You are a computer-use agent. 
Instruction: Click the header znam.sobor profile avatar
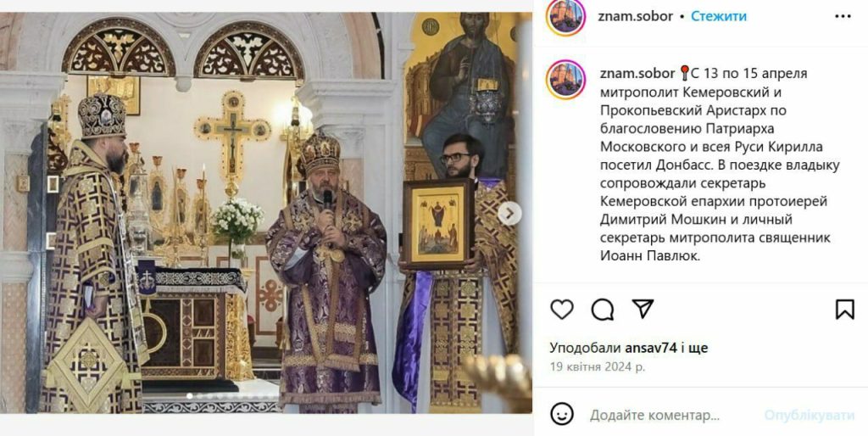(x=565, y=17)
